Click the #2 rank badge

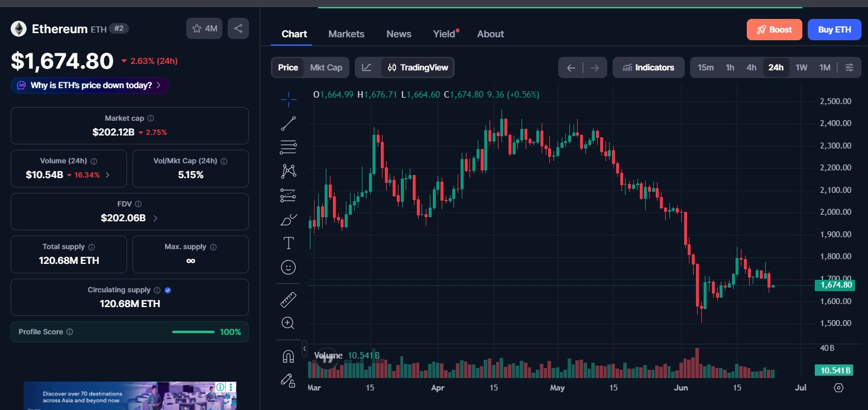119,28
